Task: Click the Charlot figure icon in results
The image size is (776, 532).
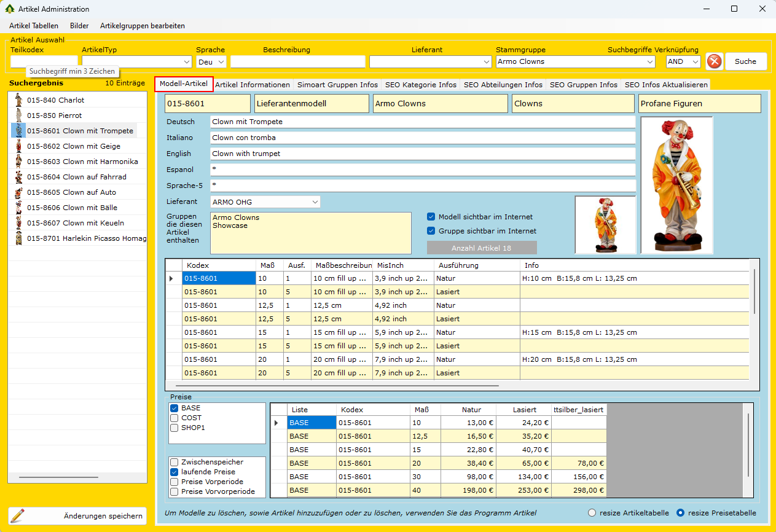Action: (x=18, y=100)
